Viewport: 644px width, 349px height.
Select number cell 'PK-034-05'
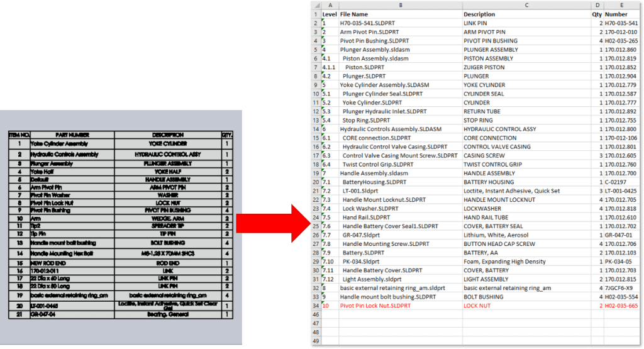pos(621,262)
